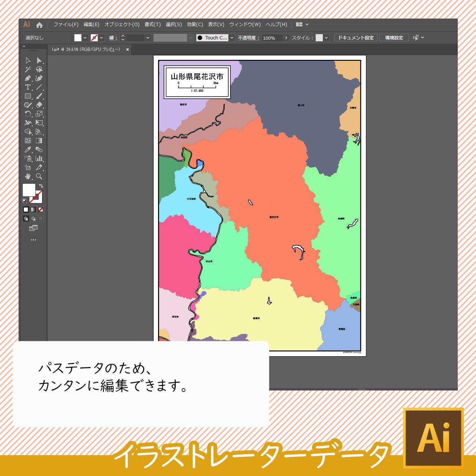The image size is (476, 476).
Task: Click the 環境設定 button
Action: coord(394,38)
